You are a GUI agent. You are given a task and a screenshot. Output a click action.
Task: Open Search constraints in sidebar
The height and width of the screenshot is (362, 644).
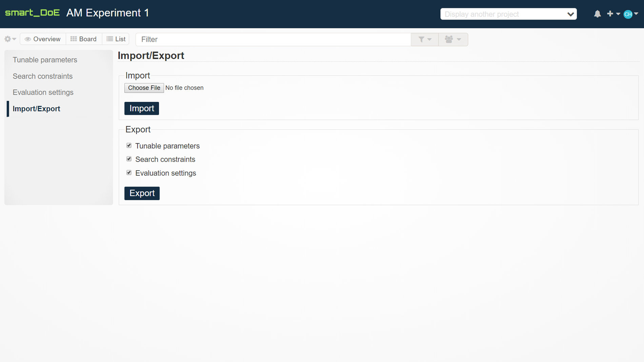coord(43,76)
